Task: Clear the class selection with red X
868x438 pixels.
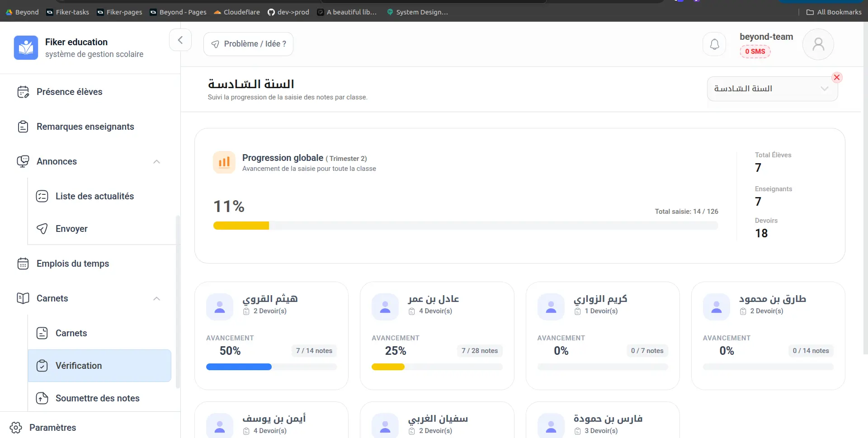Action: pos(837,77)
